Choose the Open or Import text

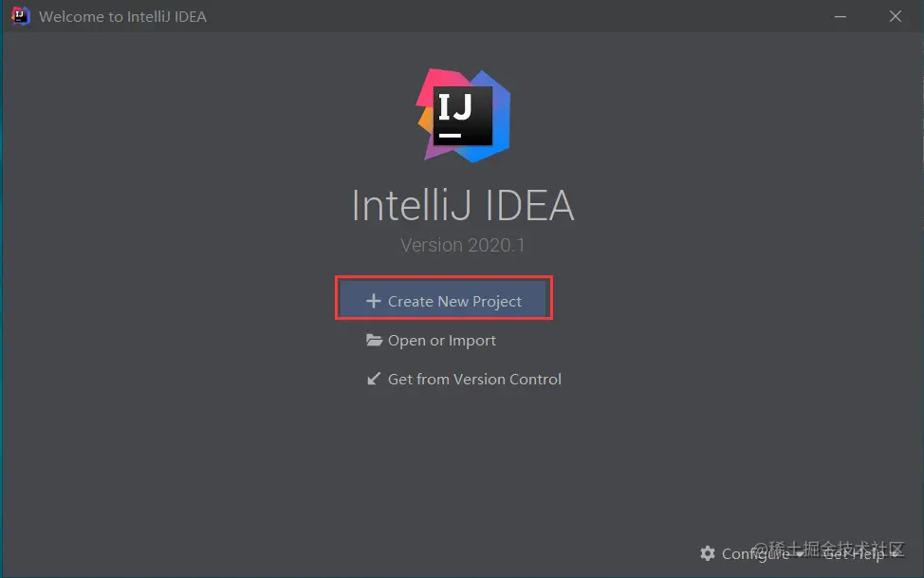[442, 341]
